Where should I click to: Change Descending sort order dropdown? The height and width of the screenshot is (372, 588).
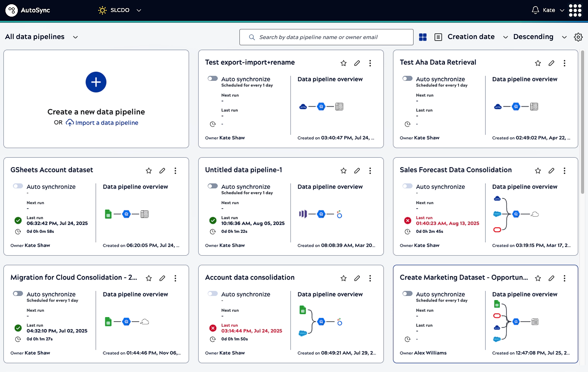(x=540, y=37)
